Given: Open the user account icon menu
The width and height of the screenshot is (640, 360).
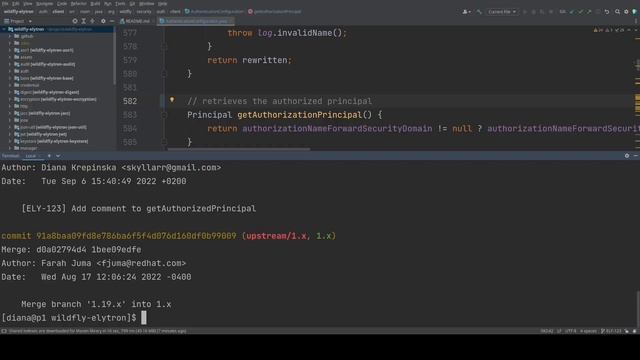Looking at the screenshot, I should tap(466, 12).
